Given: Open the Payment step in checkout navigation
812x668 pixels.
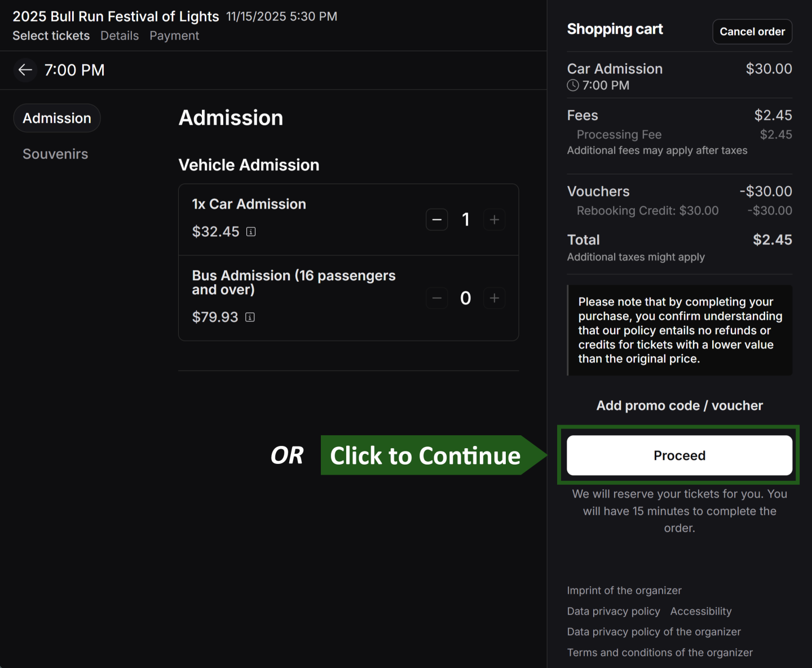Looking at the screenshot, I should 174,36.
